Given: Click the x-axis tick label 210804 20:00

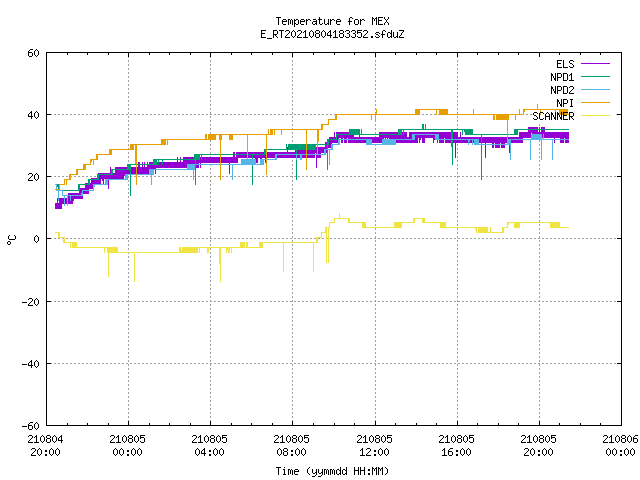Looking at the screenshot, I should point(45,446).
